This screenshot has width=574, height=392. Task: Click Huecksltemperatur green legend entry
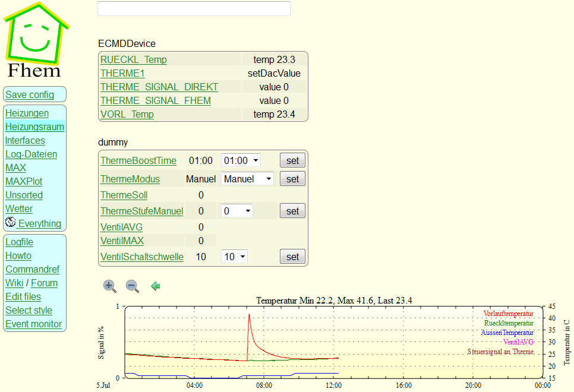(x=509, y=323)
